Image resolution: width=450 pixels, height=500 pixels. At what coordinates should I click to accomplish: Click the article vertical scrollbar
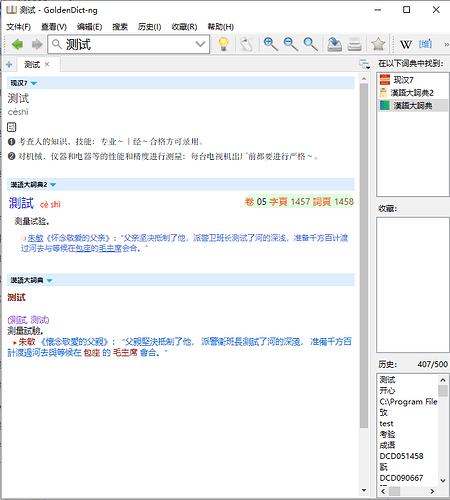point(364,255)
